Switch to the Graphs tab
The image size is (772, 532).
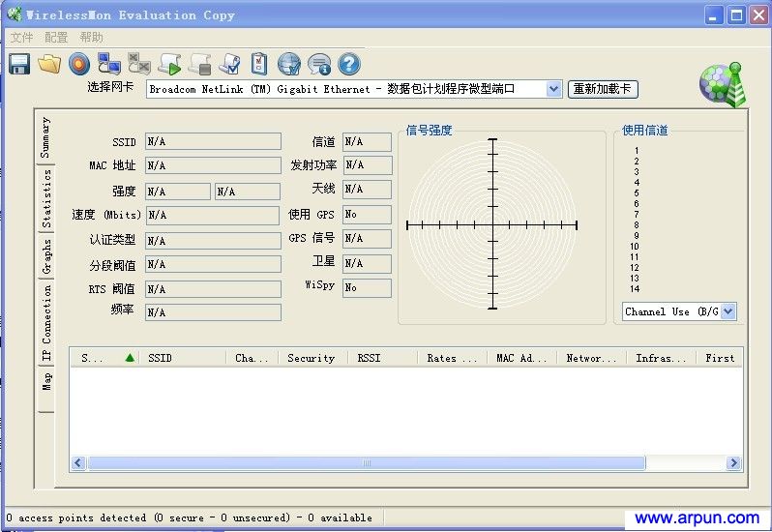45,256
